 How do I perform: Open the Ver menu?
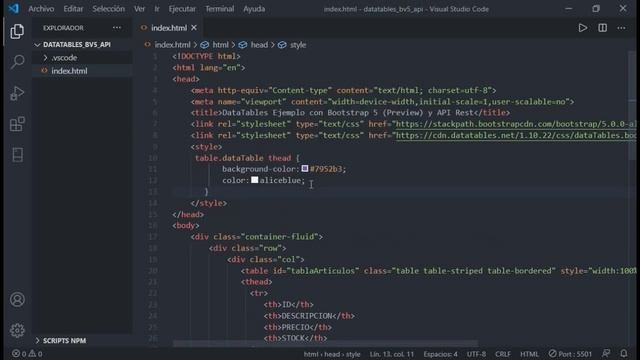click(140, 9)
